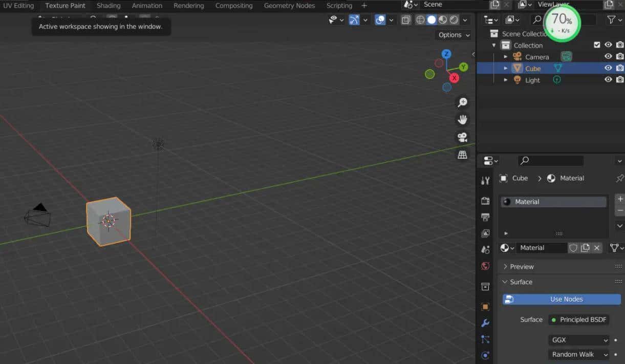The height and width of the screenshot is (364, 625).
Task: Switch to the Shading workspace tab
Action: (x=109, y=6)
